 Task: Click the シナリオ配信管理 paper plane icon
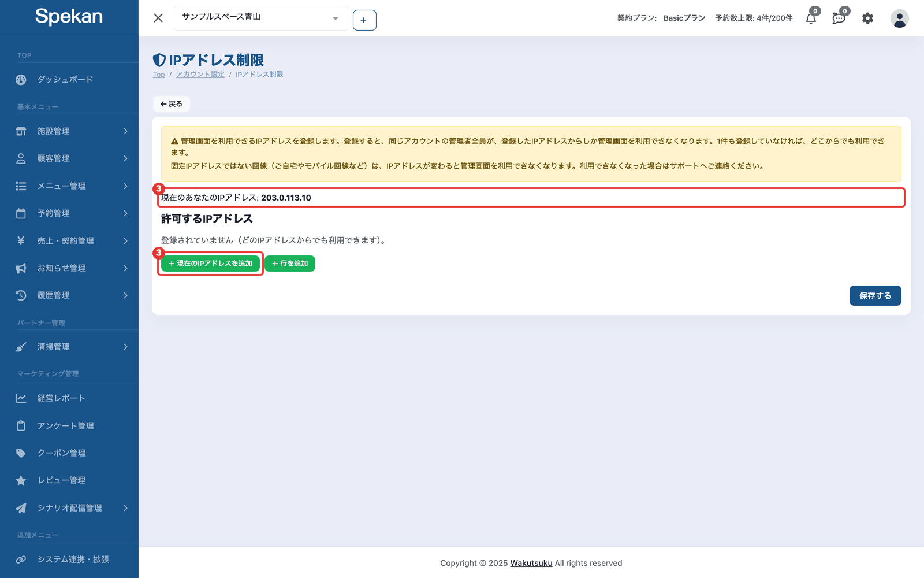21,508
